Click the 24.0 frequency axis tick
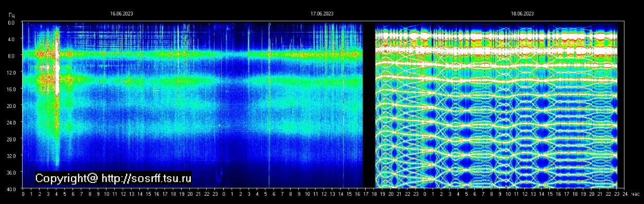 11,122
